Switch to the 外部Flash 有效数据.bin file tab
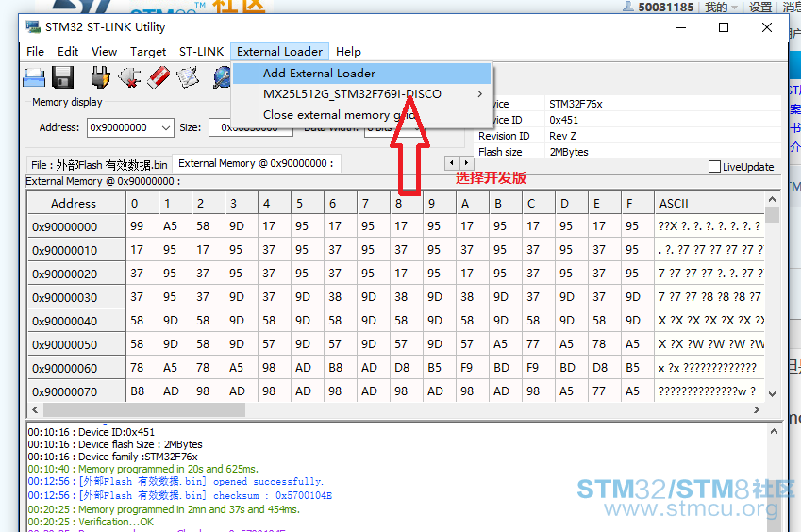 coord(99,165)
